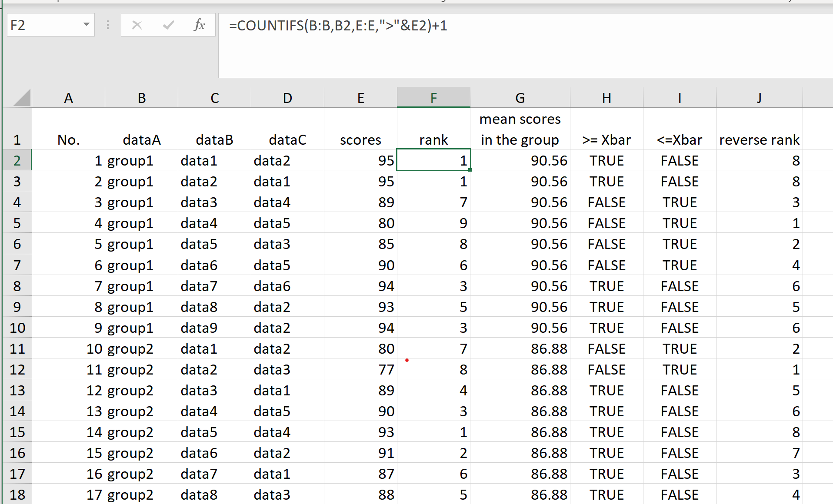Open the Name Box dropdown arrow
Viewport: 833px width, 504px height.
point(86,25)
